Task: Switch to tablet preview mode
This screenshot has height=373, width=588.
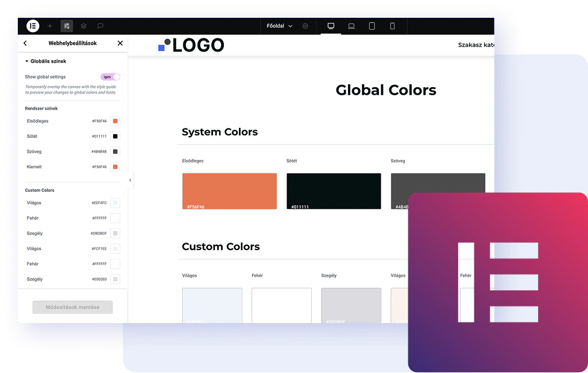Action: click(372, 26)
